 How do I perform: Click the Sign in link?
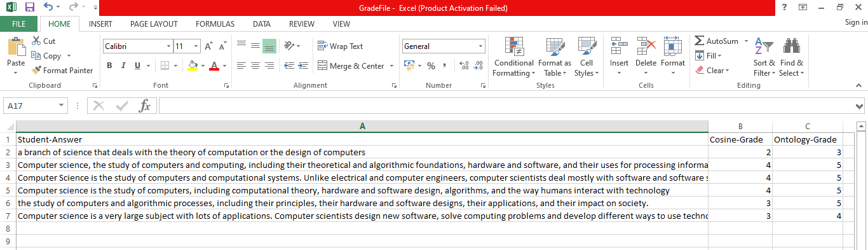pyautogui.click(x=856, y=22)
